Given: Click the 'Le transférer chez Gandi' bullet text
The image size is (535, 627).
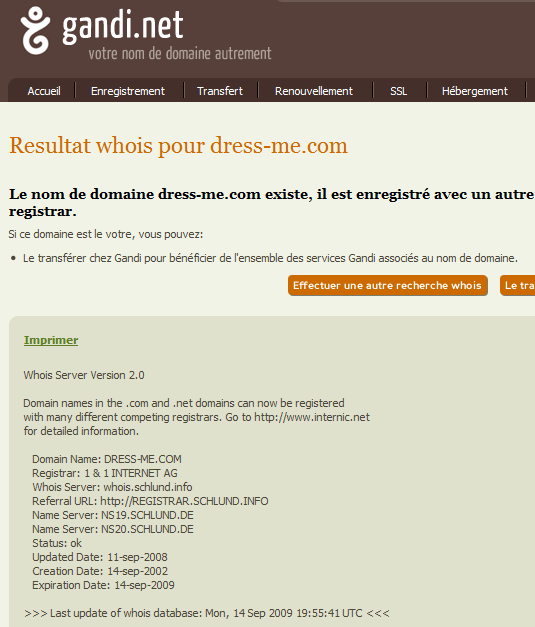Looking at the screenshot, I should pyautogui.click(x=270, y=258).
